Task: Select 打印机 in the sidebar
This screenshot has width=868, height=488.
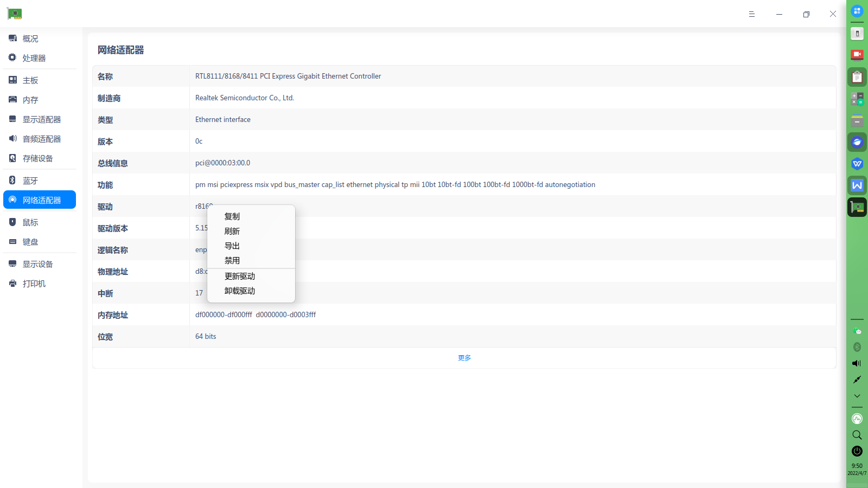Action: (x=40, y=284)
